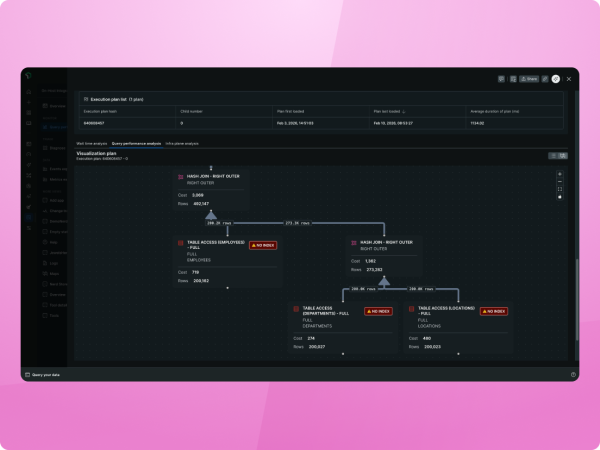Click the Feb 10 plan last loaded value
This screenshot has height=450, width=600.
click(393, 123)
